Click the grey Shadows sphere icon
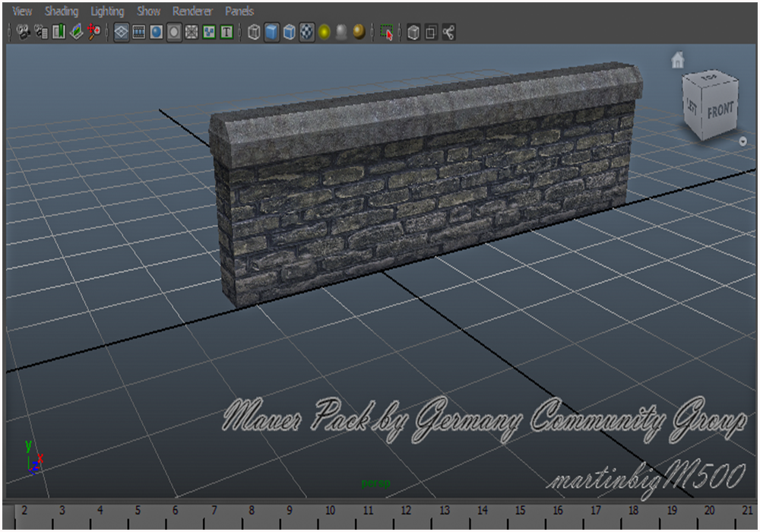This screenshot has height=532, width=760. pos(342,33)
